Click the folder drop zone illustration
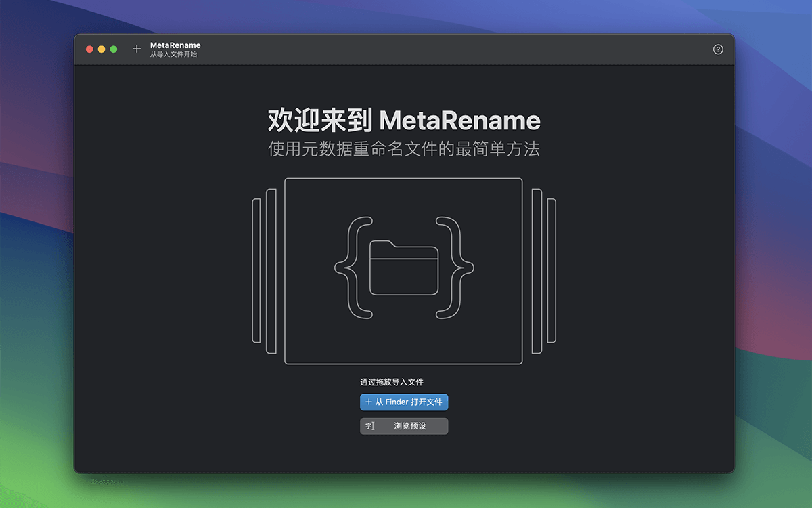812x508 pixels. [404, 271]
